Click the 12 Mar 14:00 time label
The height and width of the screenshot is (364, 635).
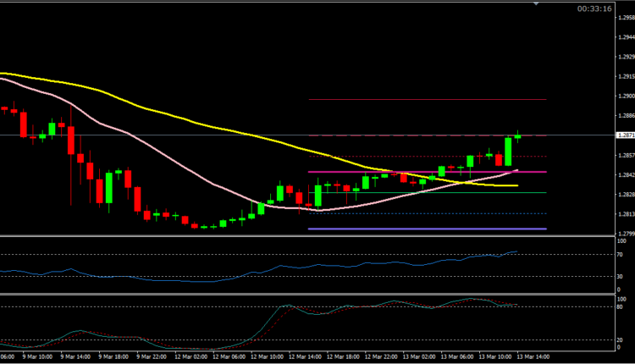point(301,358)
